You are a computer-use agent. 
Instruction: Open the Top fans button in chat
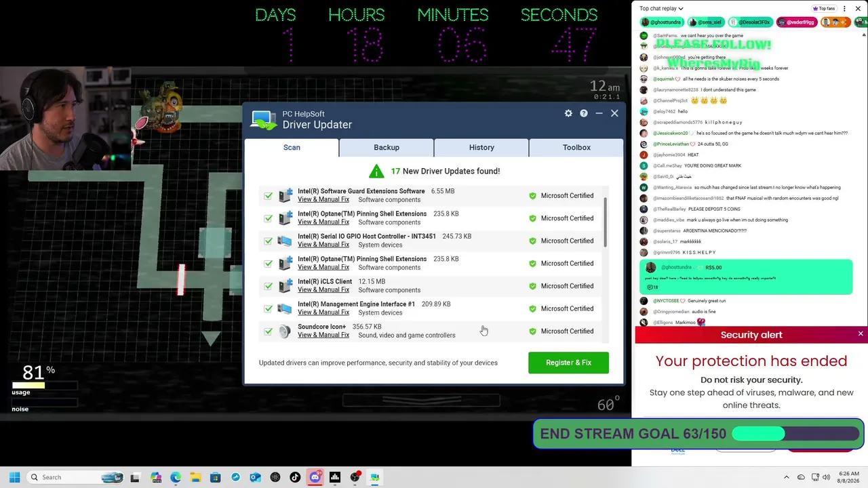click(824, 9)
